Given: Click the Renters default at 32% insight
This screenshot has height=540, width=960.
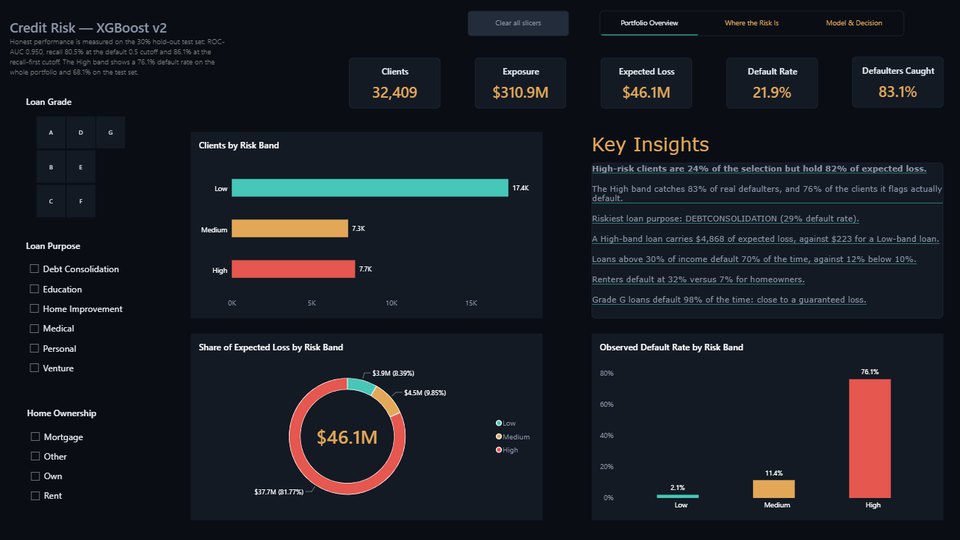Looking at the screenshot, I should coord(698,280).
